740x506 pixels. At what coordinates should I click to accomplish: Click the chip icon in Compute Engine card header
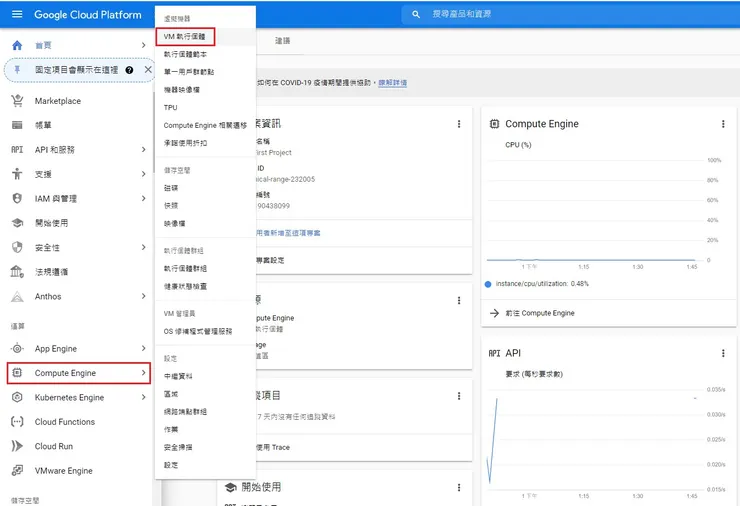coord(494,124)
